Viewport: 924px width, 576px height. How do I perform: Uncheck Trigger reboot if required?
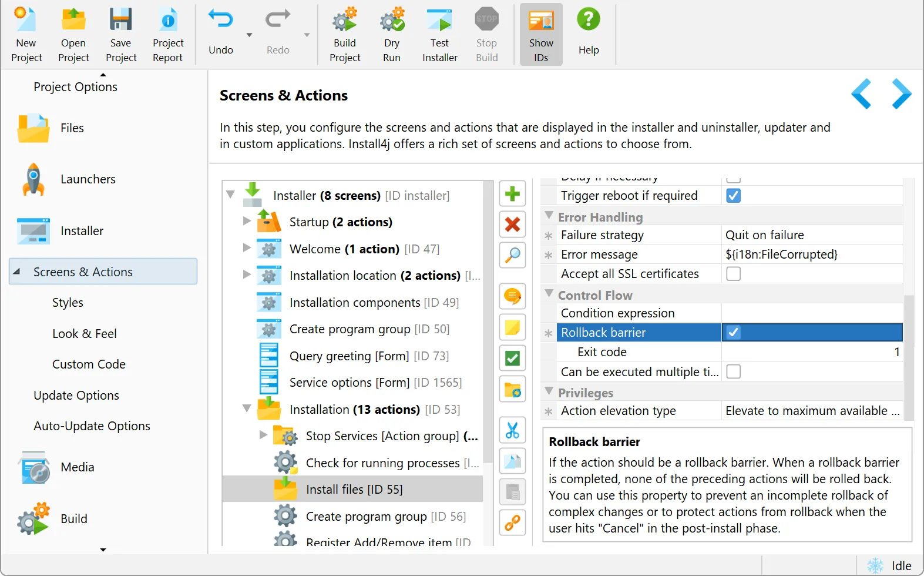pyautogui.click(x=733, y=195)
